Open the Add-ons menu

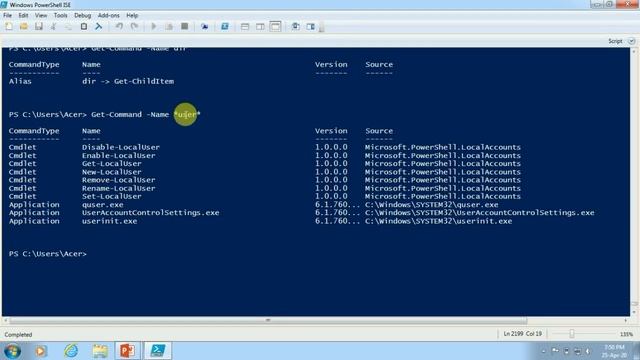click(109, 15)
